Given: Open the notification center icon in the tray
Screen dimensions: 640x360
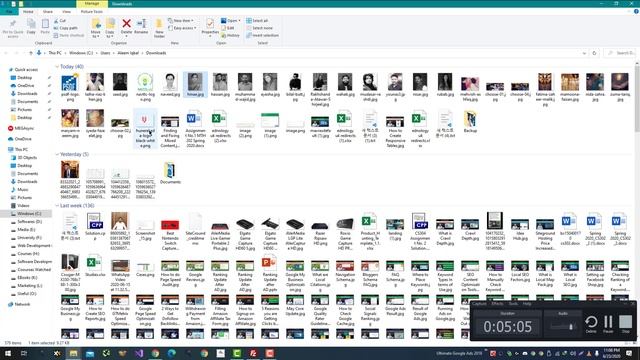Looking at the screenshot, I should coord(629,353).
